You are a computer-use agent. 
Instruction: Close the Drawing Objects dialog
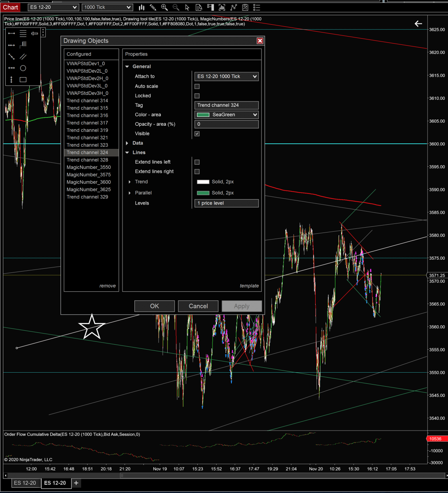260,41
